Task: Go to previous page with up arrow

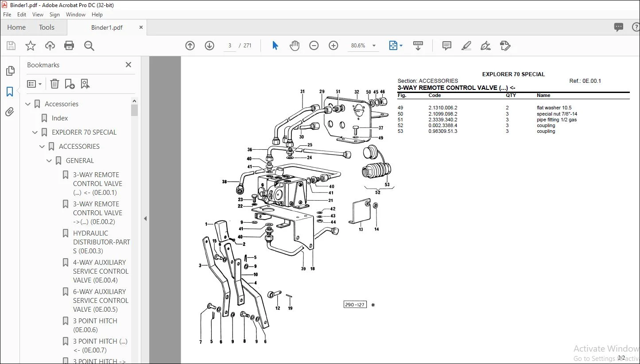Action: tap(190, 46)
